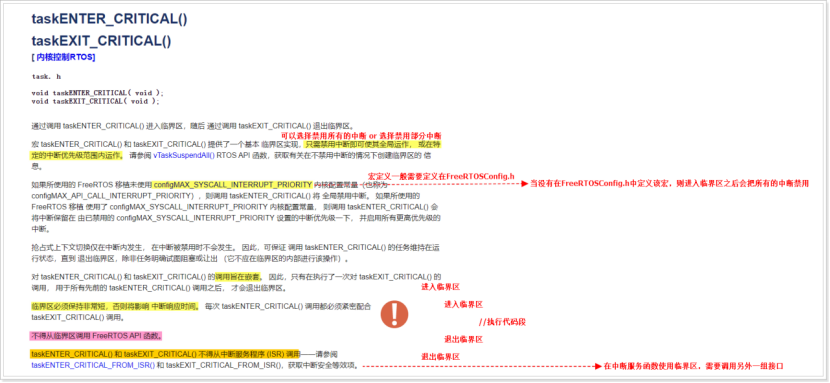
Task: Click highlighted phrase 调用旨在嵌套
Action: 239,276
